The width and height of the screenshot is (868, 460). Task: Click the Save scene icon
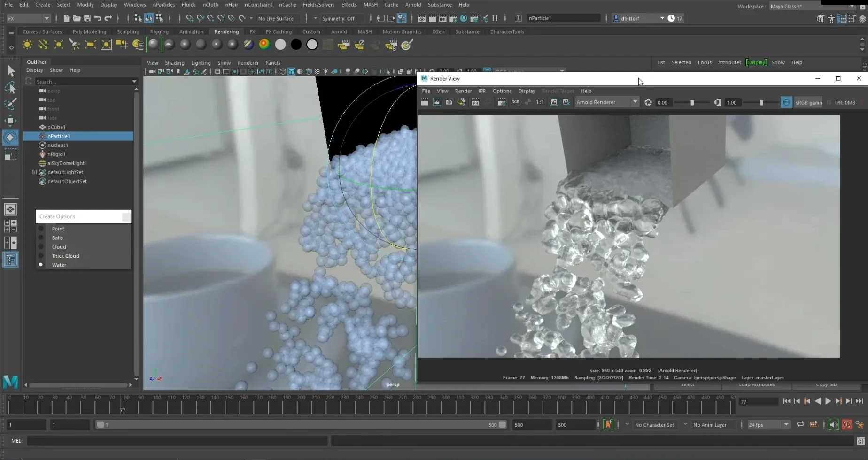[87, 18]
